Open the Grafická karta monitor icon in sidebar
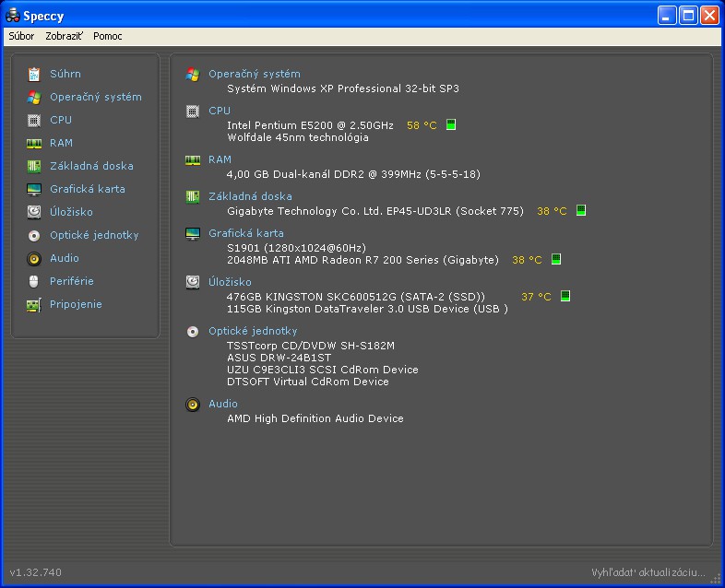725x588 pixels. [34, 189]
